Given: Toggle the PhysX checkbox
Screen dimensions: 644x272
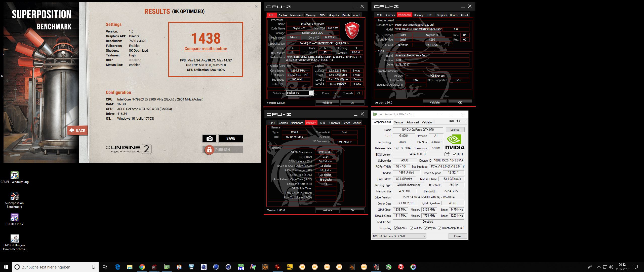Looking at the screenshot, I should (x=426, y=228).
